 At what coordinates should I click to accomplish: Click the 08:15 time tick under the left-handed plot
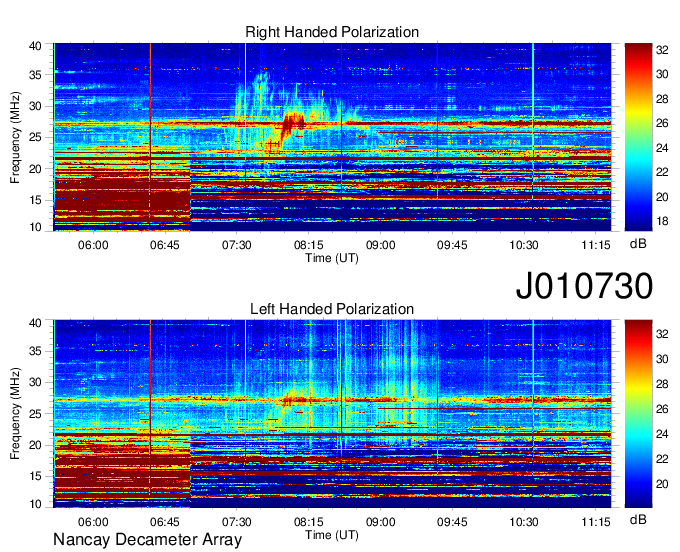(x=309, y=522)
